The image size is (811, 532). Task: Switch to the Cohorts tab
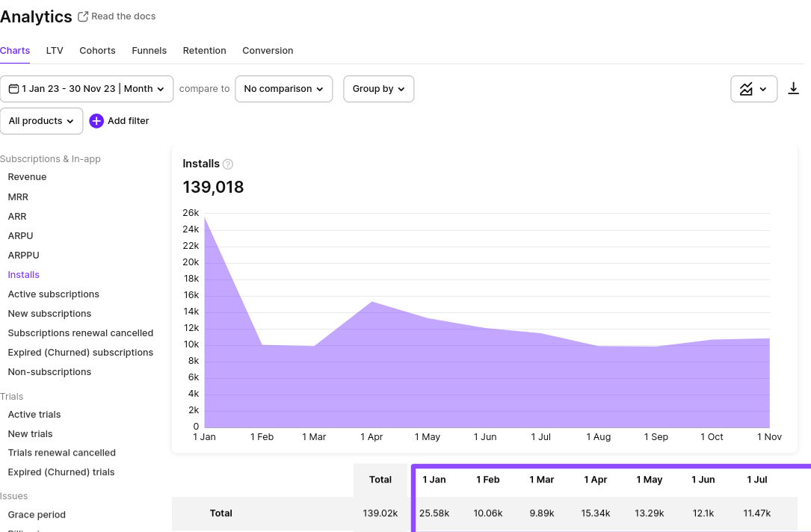tap(97, 51)
